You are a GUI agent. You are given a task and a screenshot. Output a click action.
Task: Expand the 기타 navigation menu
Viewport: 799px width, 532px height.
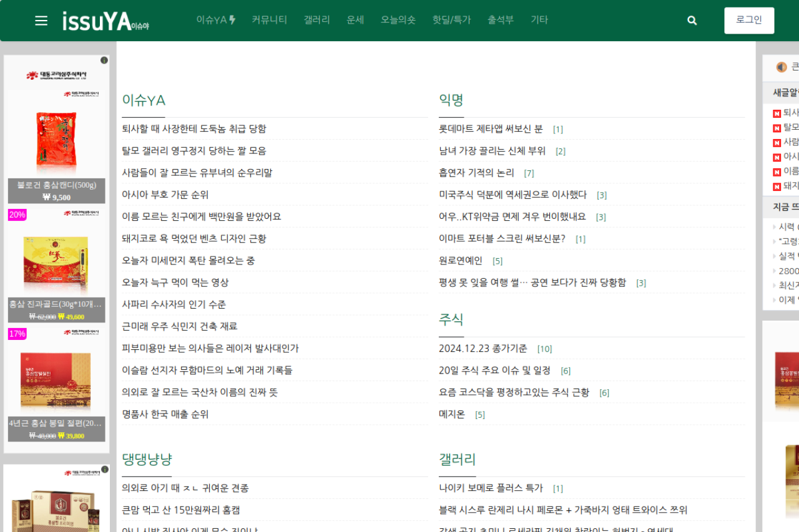[539, 20]
